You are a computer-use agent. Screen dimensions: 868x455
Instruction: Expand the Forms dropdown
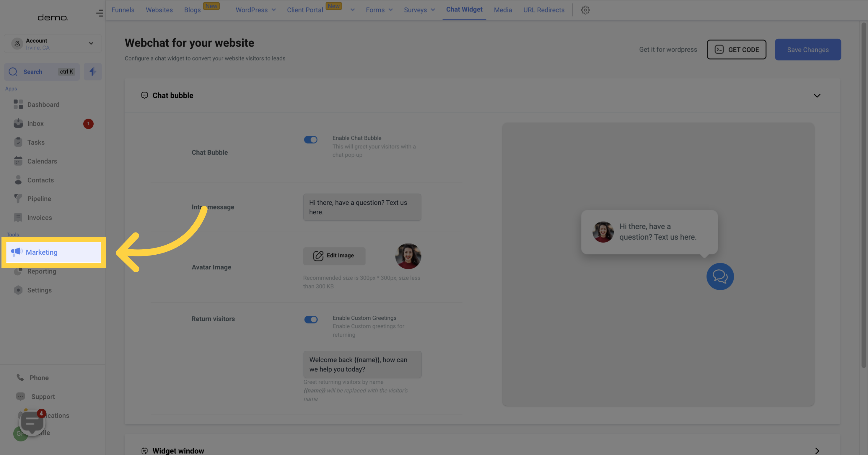tap(390, 10)
